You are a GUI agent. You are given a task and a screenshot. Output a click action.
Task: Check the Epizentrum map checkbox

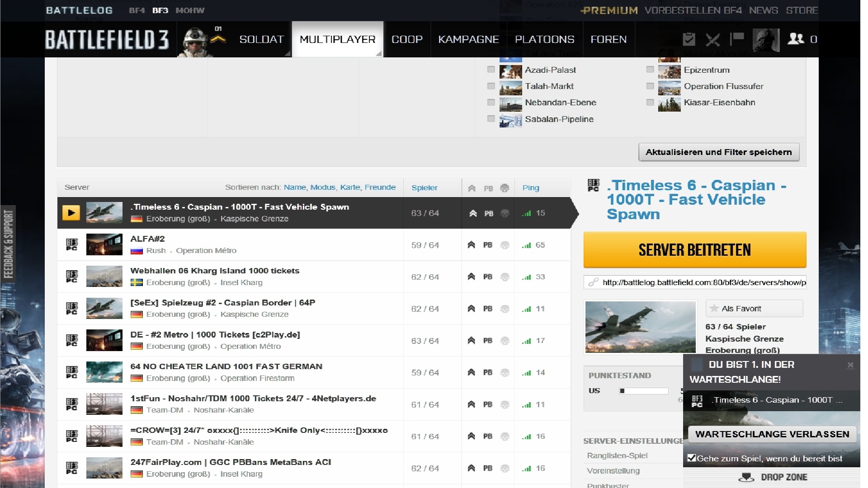650,70
